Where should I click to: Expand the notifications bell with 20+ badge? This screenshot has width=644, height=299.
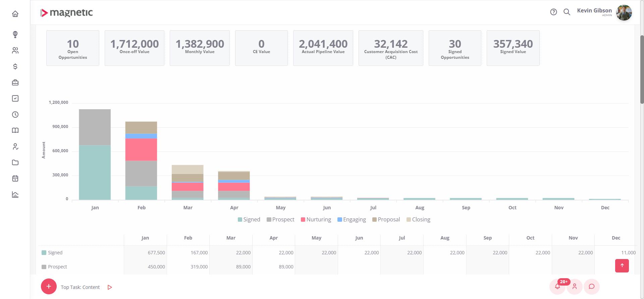(557, 287)
